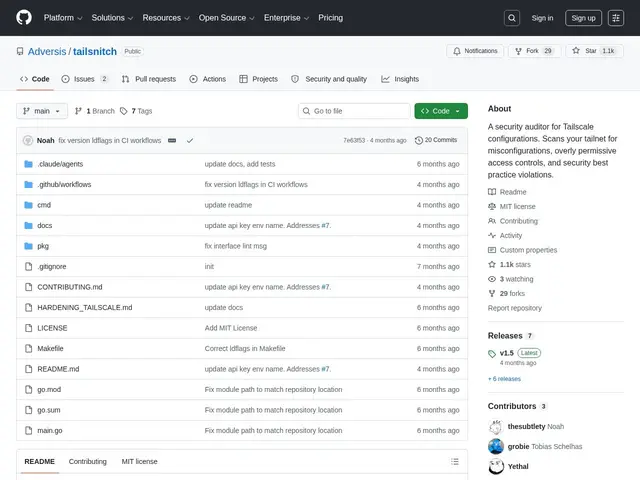Open the green Code dropdown button

pyautogui.click(x=441, y=111)
